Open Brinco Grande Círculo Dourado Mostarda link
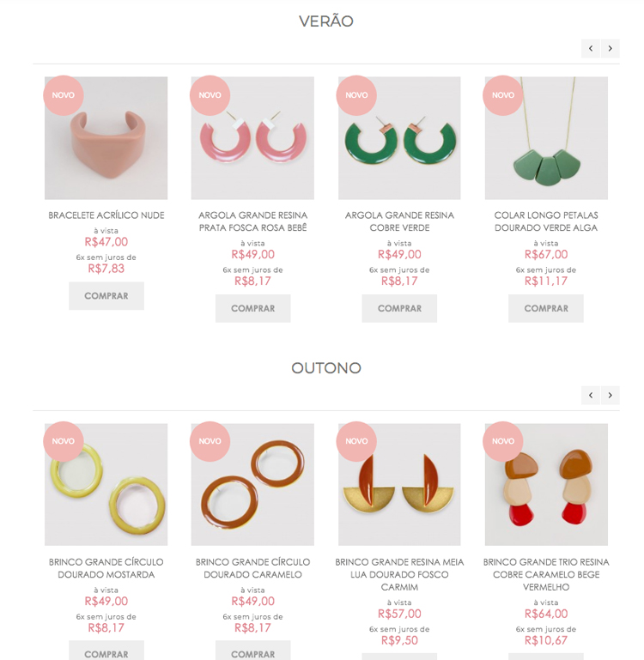 tap(106, 568)
